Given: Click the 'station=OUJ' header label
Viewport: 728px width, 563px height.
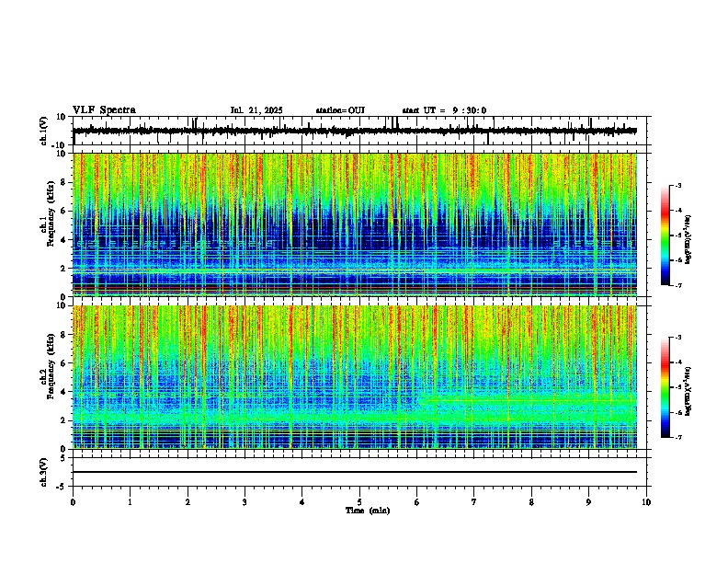Looking at the screenshot, I should [x=340, y=110].
